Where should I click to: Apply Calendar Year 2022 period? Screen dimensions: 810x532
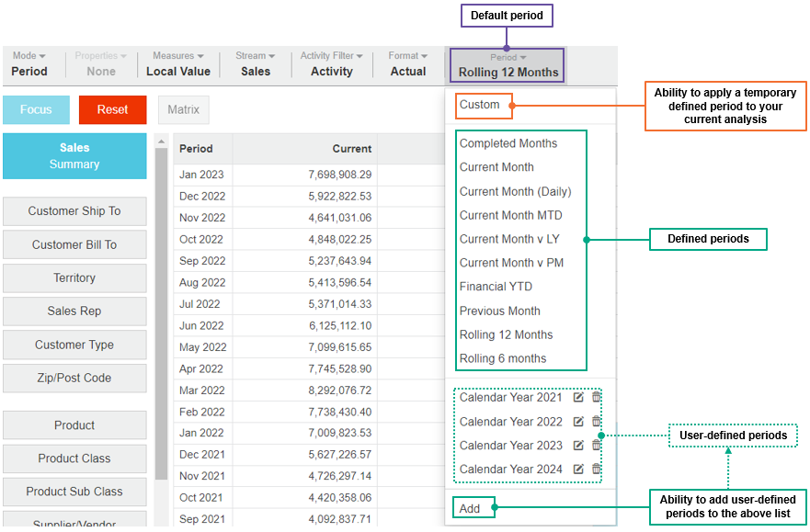coord(510,422)
